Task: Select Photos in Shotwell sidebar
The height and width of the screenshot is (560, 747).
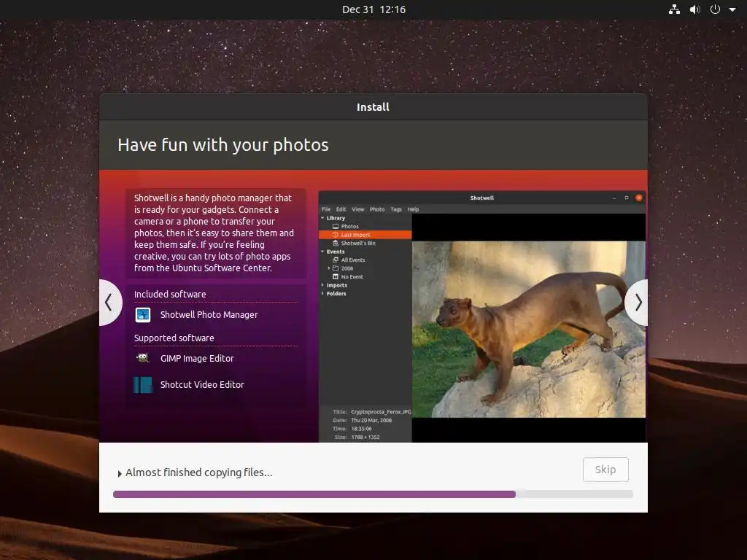Action: click(x=349, y=227)
